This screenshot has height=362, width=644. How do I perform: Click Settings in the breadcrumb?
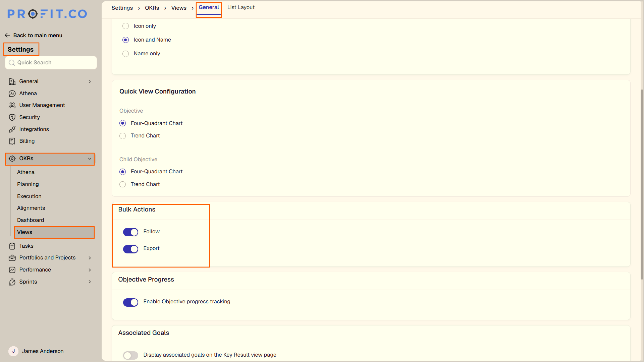click(x=122, y=8)
